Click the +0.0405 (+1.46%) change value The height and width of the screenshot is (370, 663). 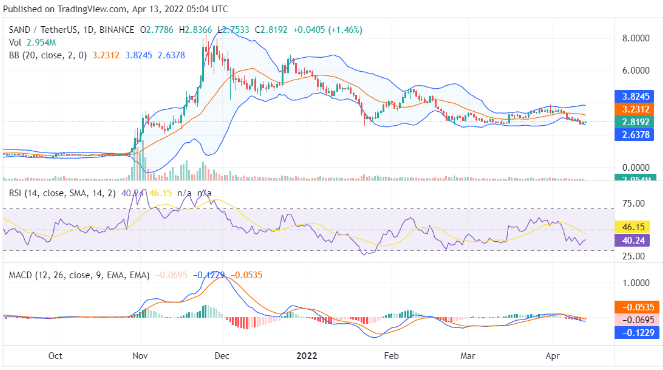point(328,30)
